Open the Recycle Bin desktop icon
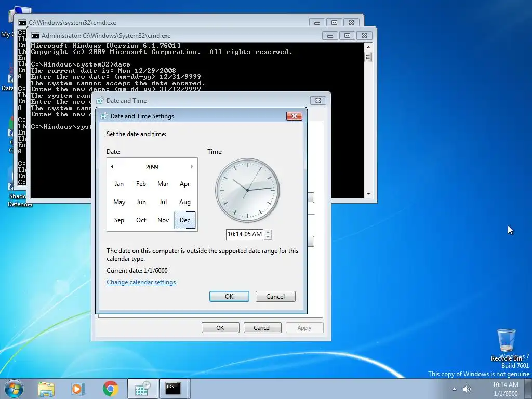Viewport: 532px width, 399px height. click(x=506, y=344)
